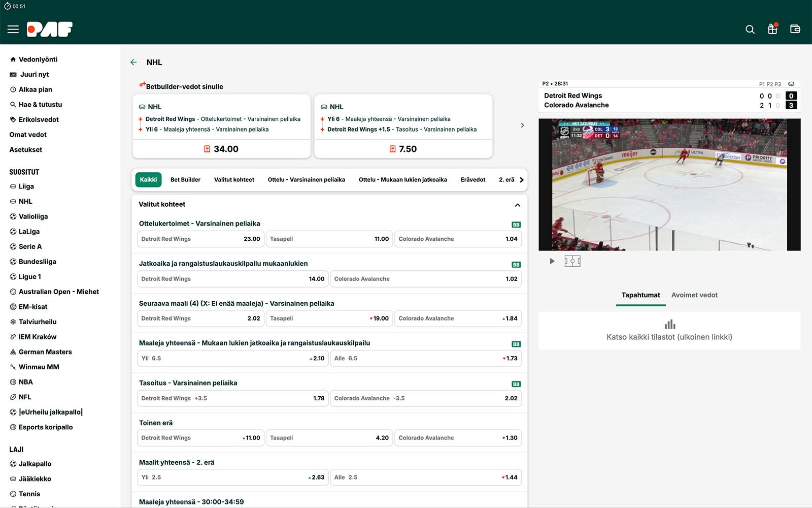Click the PAF logo
The image size is (812, 508).
(x=50, y=29)
